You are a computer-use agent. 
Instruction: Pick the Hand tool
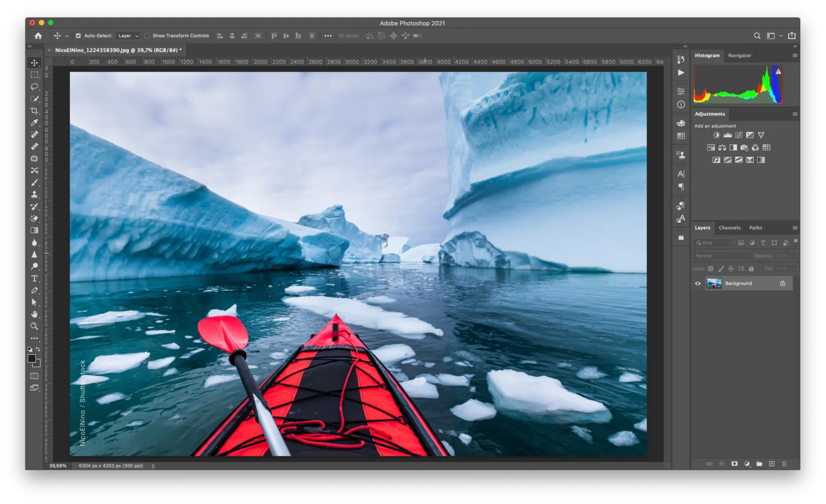(x=34, y=314)
